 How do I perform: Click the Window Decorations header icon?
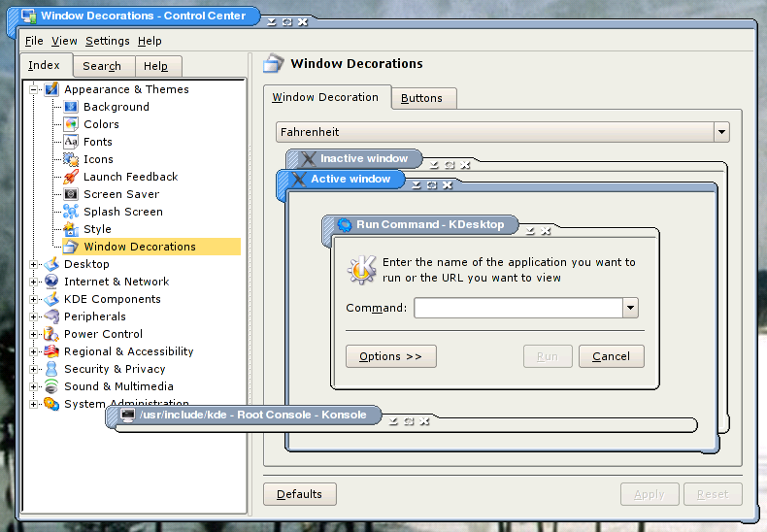[x=274, y=63]
